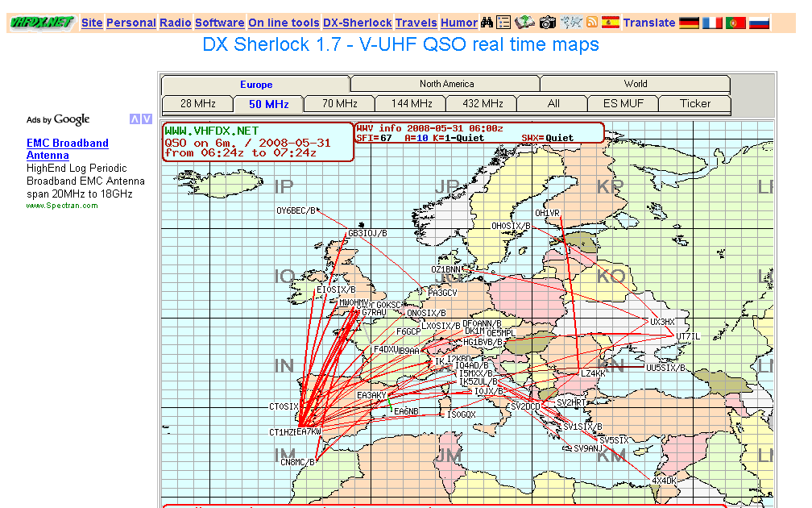Click the down arrow above the ad

[147, 119]
